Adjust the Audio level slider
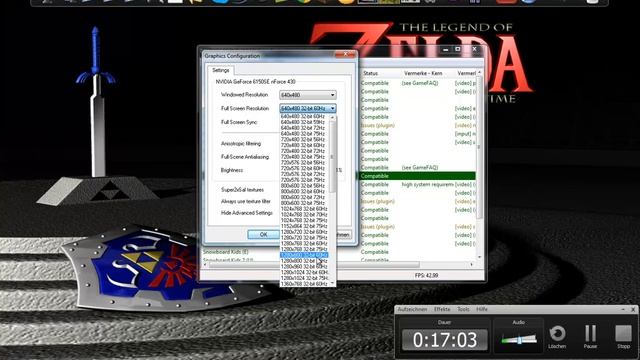The image size is (640, 360). click(519, 340)
